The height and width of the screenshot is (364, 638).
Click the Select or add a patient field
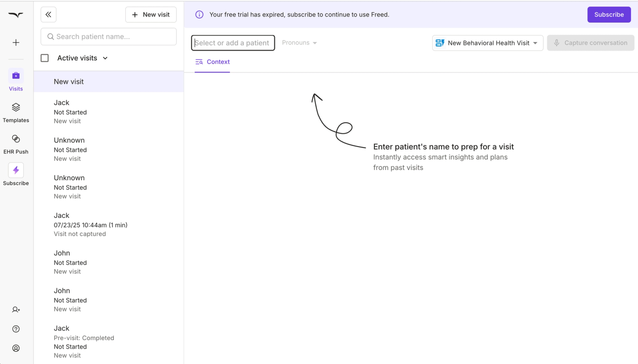(233, 43)
